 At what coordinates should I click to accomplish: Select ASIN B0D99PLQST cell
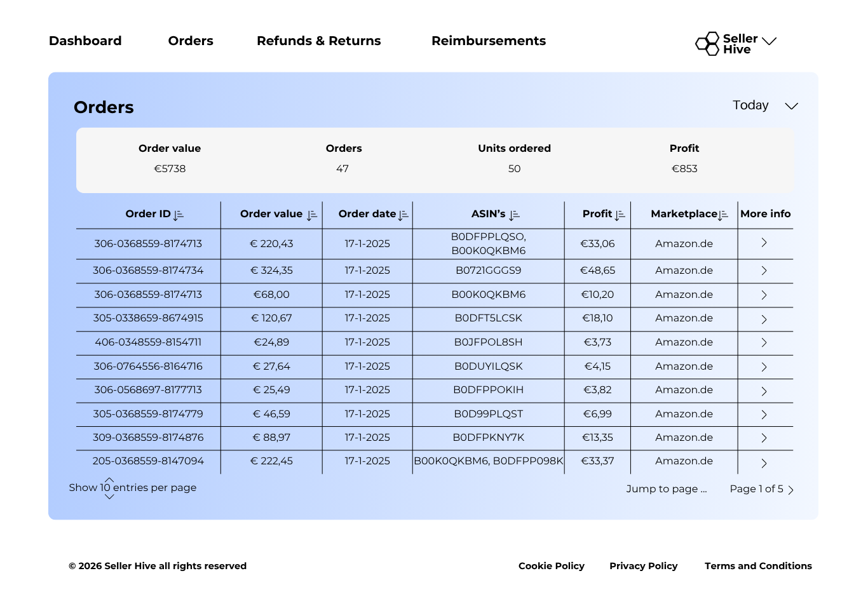point(488,414)
